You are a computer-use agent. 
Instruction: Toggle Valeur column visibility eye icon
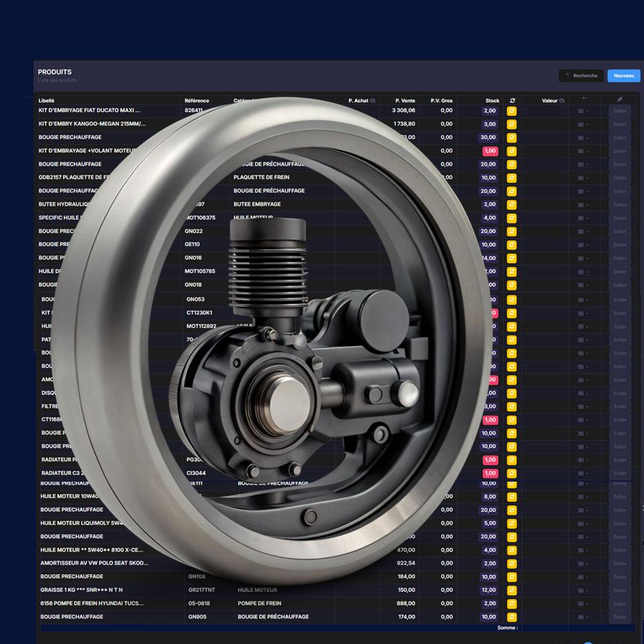(562, 101)
